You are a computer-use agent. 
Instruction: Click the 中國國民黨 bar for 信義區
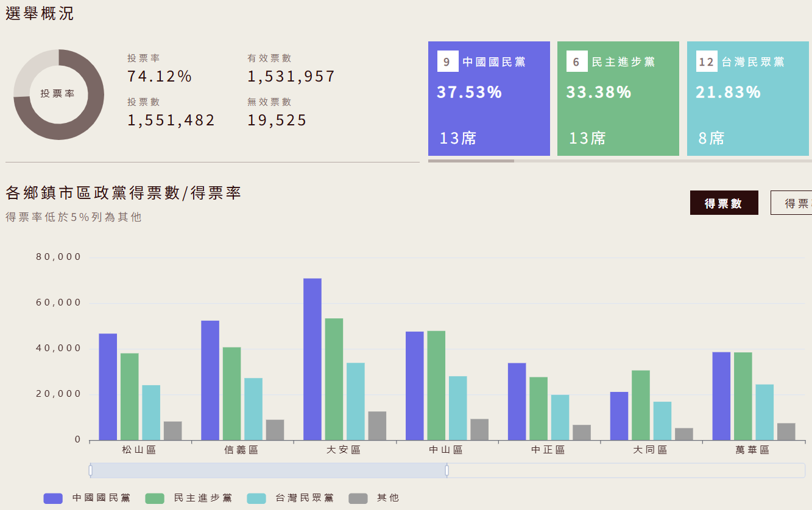point(210,380)
